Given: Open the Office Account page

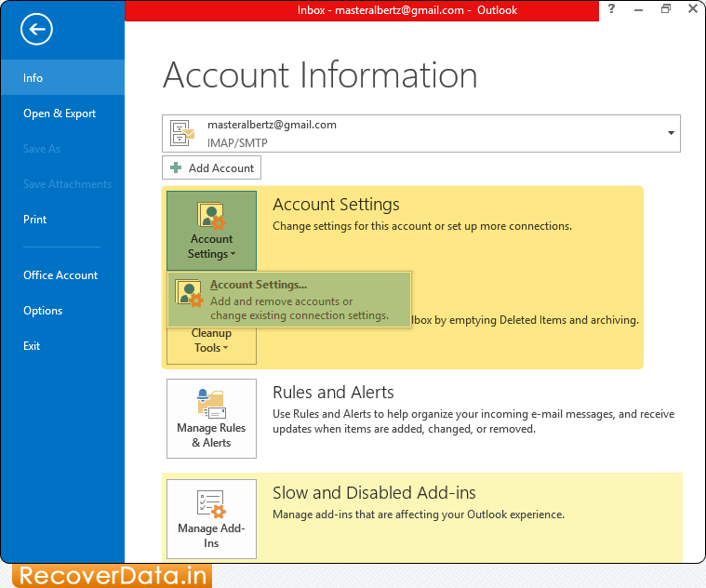Looking at the screenshot, I should click(62, 275).
